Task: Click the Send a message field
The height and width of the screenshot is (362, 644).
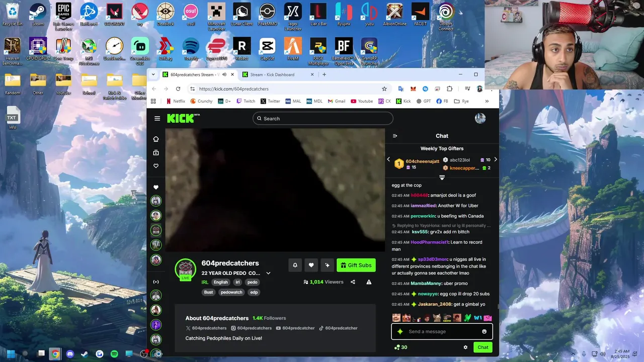Action: [442, 331]
